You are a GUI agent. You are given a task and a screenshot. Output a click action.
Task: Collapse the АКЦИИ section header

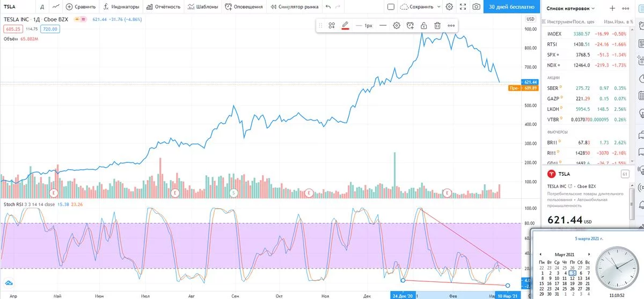click(554, 77)
